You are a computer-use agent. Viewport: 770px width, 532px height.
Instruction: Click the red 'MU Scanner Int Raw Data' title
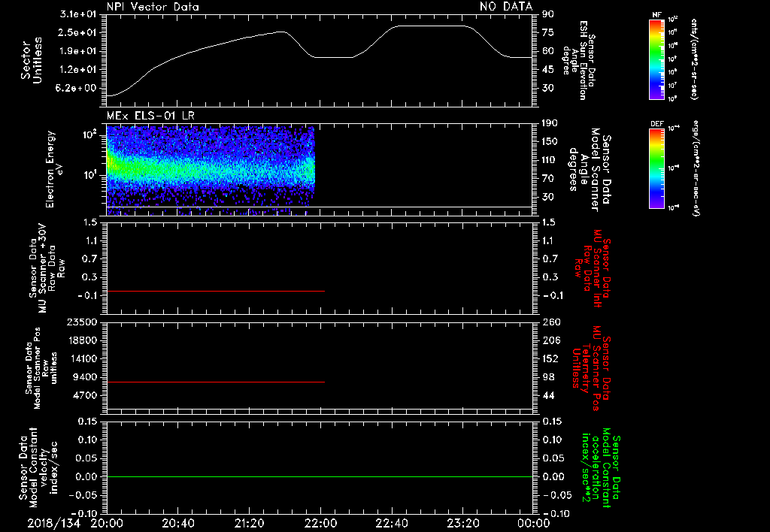click(x=593, y=268)
